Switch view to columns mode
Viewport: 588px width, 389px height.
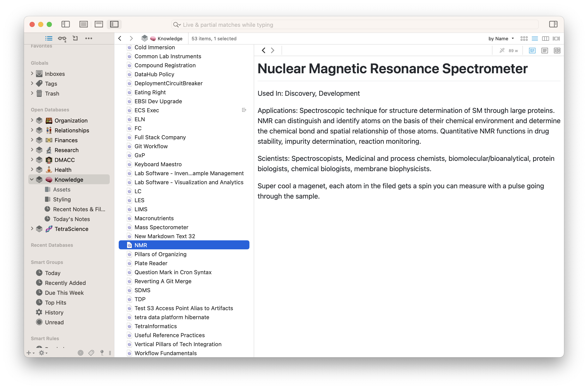(x=545, y=39)
